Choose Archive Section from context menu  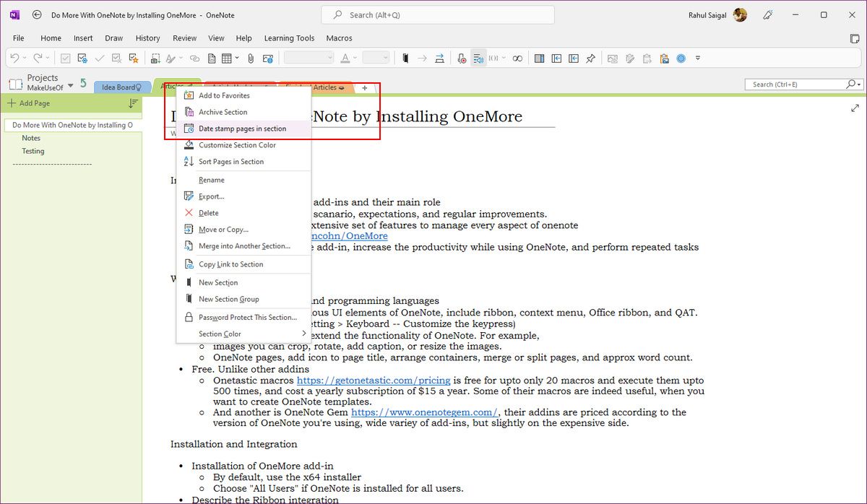pyautogui.click(x=243, y=112)
